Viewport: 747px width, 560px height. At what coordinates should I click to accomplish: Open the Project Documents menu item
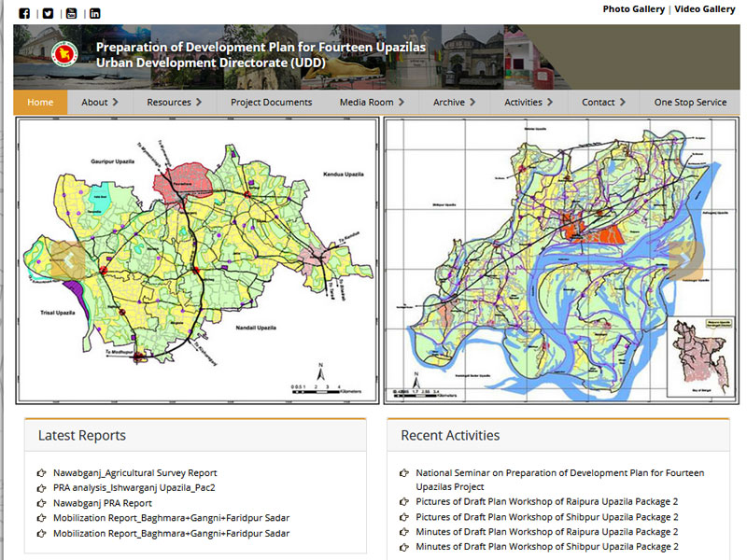click(x=271, y=103)
